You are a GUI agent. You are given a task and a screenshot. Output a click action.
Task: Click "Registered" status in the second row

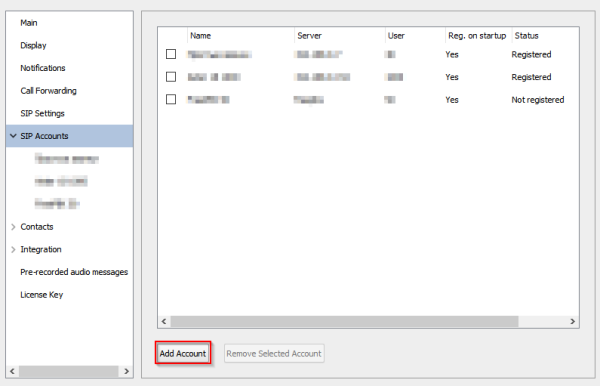point(531,77)
